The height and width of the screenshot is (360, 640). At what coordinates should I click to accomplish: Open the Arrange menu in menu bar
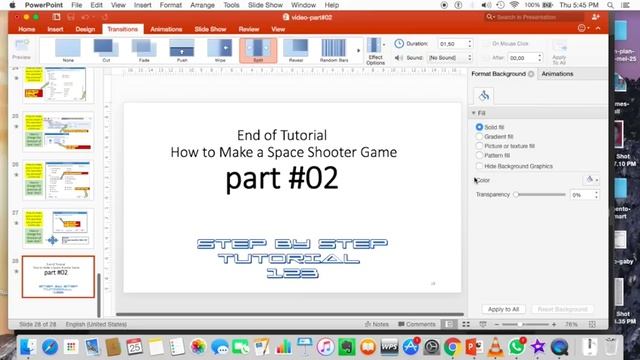point(202,5)
